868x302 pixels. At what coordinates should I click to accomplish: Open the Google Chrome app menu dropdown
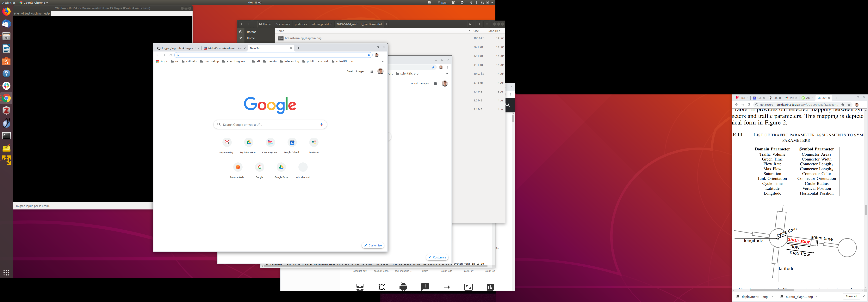pyautogui.click(x=34, y=2)
